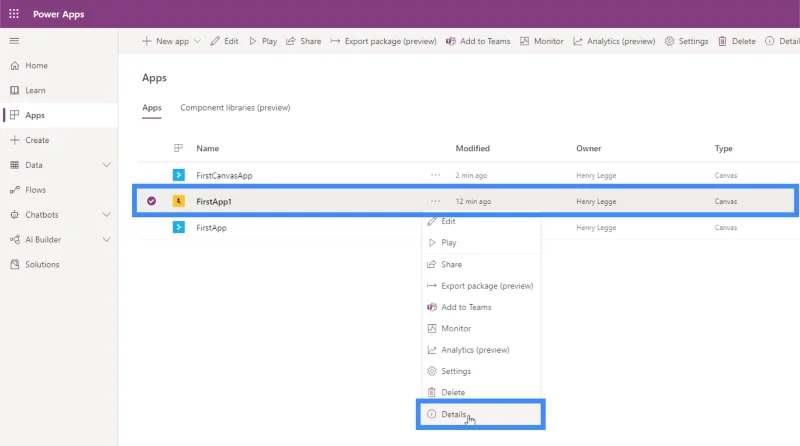This screenshot has height=446, width=800.
Task: Click the AI Builder icon
Action: coord(15,239)
